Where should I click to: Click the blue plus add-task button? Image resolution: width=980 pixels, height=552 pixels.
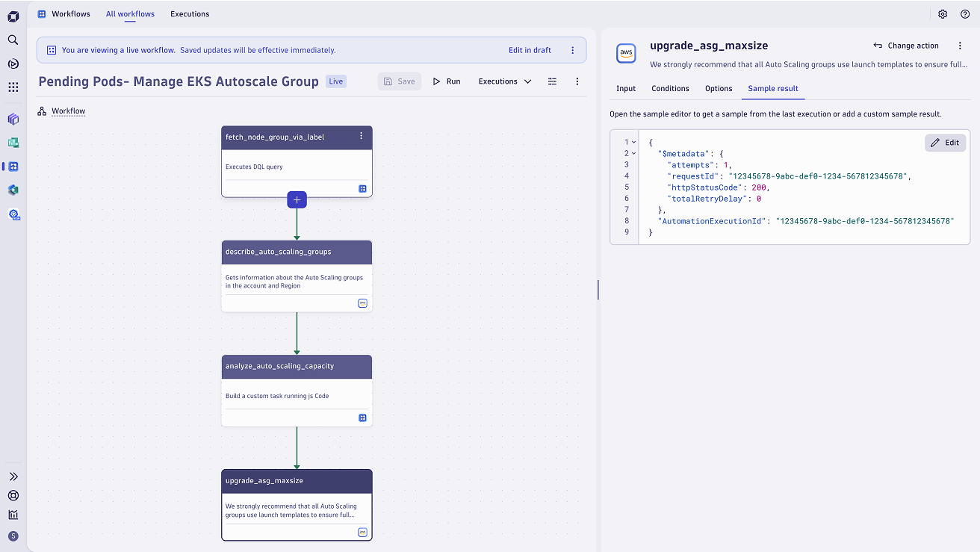[297, 199]
